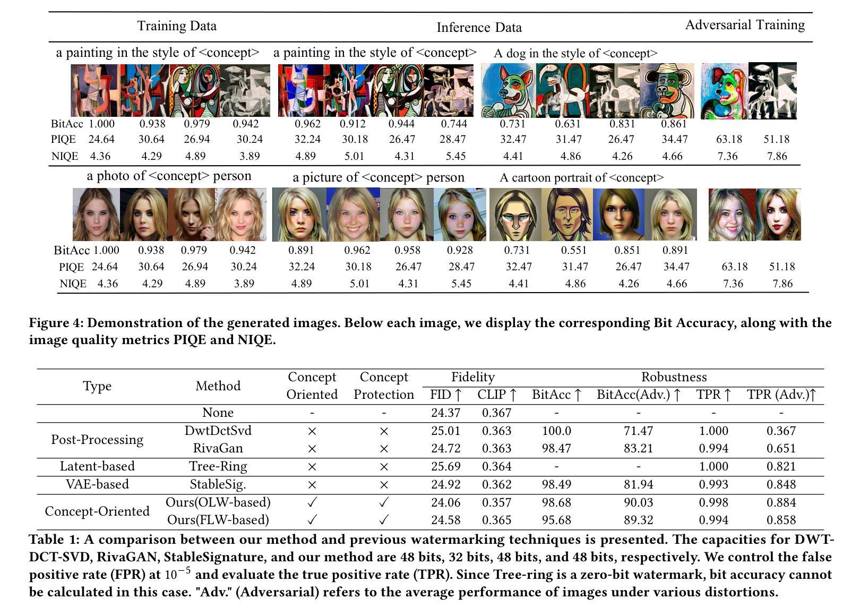Click the 'Type' column header
The height and width of the screenshot is (616, 860).
(x=97, y=386)
